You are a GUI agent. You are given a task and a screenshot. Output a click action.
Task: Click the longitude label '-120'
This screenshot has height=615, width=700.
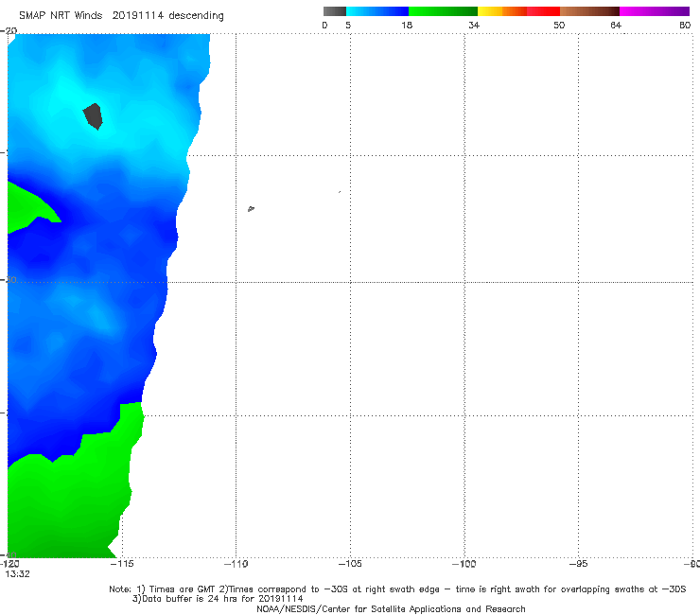pyautogui.click(x=9, y=564)
